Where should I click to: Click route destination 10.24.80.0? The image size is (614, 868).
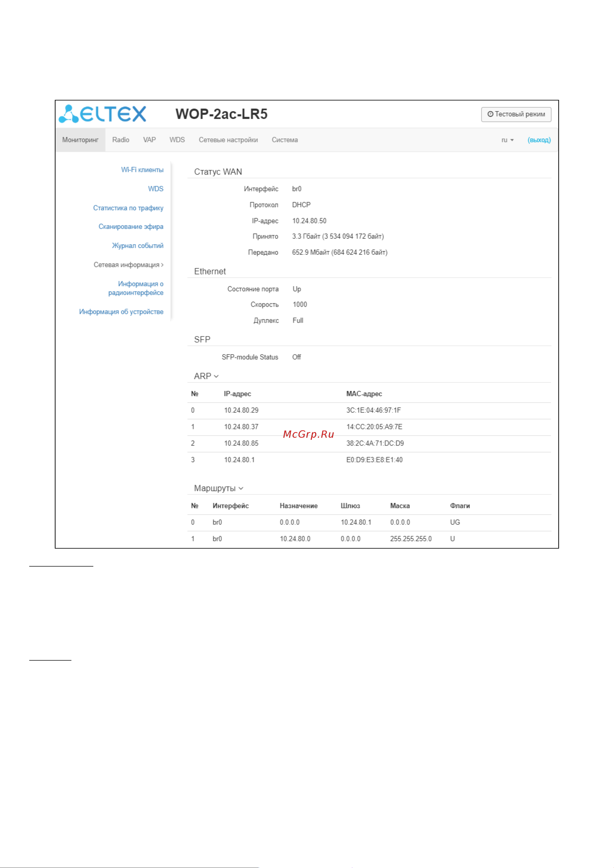295,539
